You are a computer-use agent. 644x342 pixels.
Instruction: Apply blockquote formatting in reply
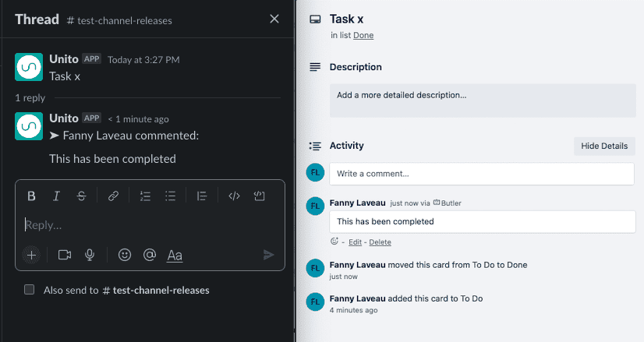pos(202,196)
